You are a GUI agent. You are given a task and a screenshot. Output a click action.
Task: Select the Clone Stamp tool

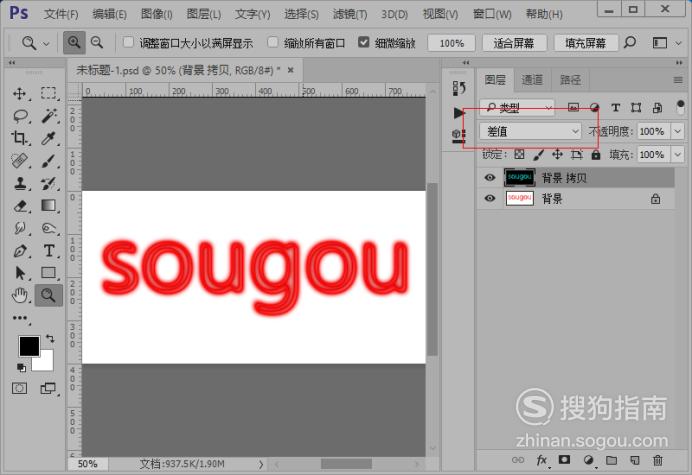coord(19,183)
